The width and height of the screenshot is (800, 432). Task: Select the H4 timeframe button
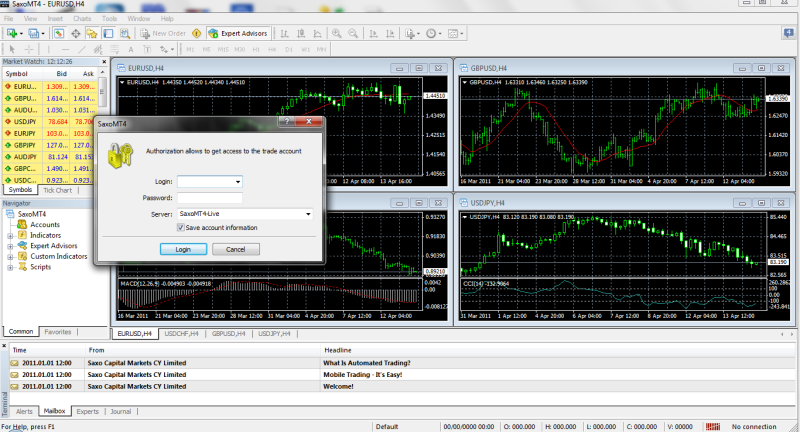click(x=272, y=49)
